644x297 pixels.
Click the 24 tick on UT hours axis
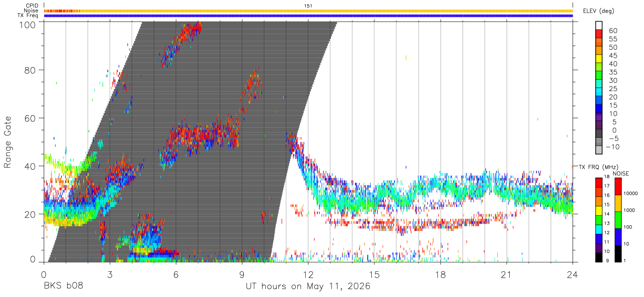pyautogui.click(x=573, y=274)
